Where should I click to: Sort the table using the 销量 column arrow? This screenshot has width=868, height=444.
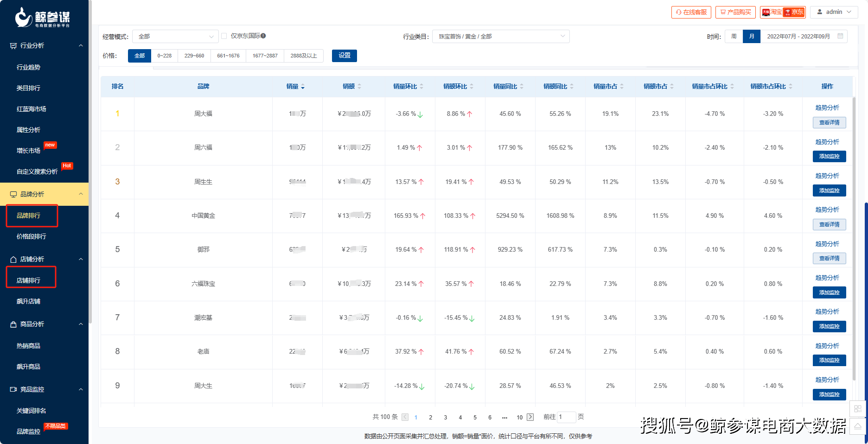point(304,87)
